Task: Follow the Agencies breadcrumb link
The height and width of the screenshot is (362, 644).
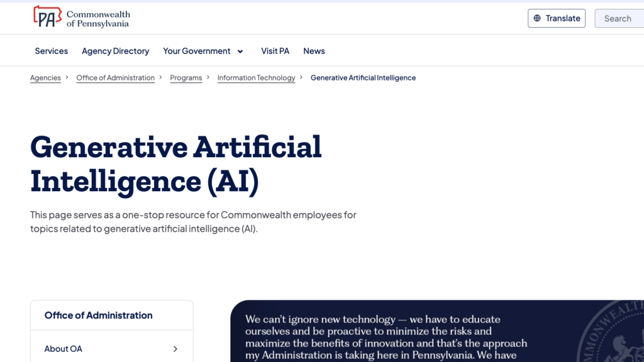Action: pyautogui.click(x=45, y=77)
